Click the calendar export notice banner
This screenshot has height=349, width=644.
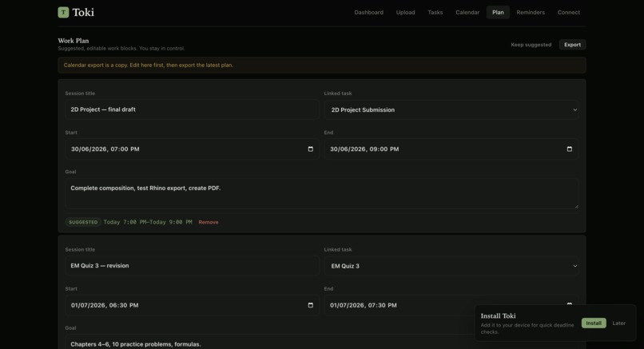[x=321, y=65]
